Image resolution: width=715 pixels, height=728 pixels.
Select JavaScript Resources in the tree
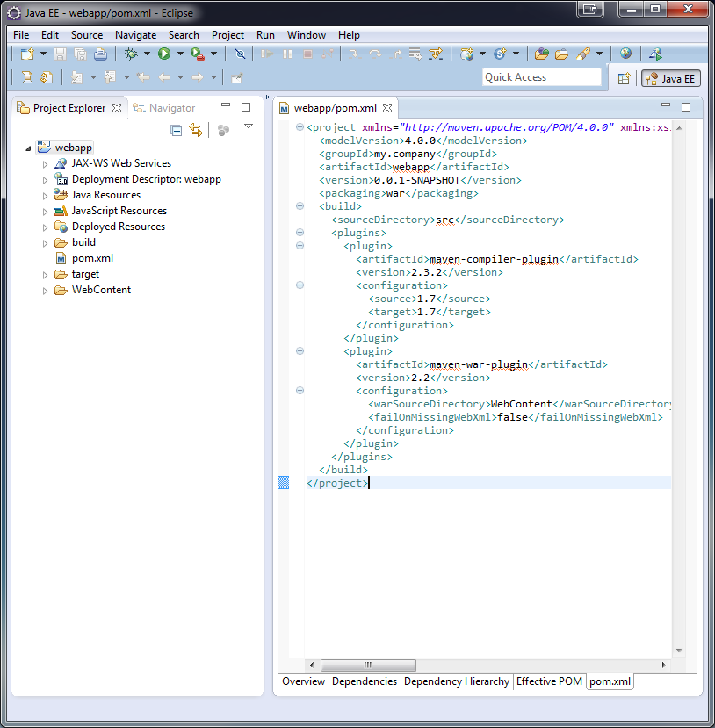pyautogui.click(x=119, y=211)
